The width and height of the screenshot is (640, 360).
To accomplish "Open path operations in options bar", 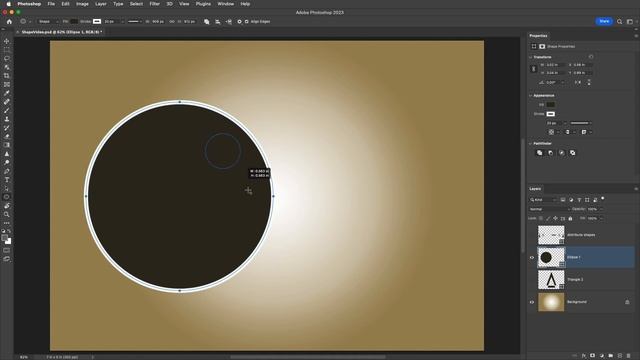I will [x=207, y=22].
